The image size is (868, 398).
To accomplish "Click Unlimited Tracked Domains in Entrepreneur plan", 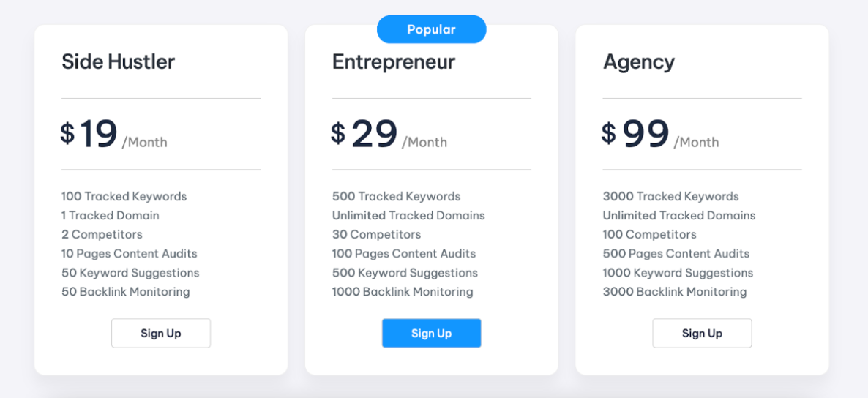I will tap(408, 215).
